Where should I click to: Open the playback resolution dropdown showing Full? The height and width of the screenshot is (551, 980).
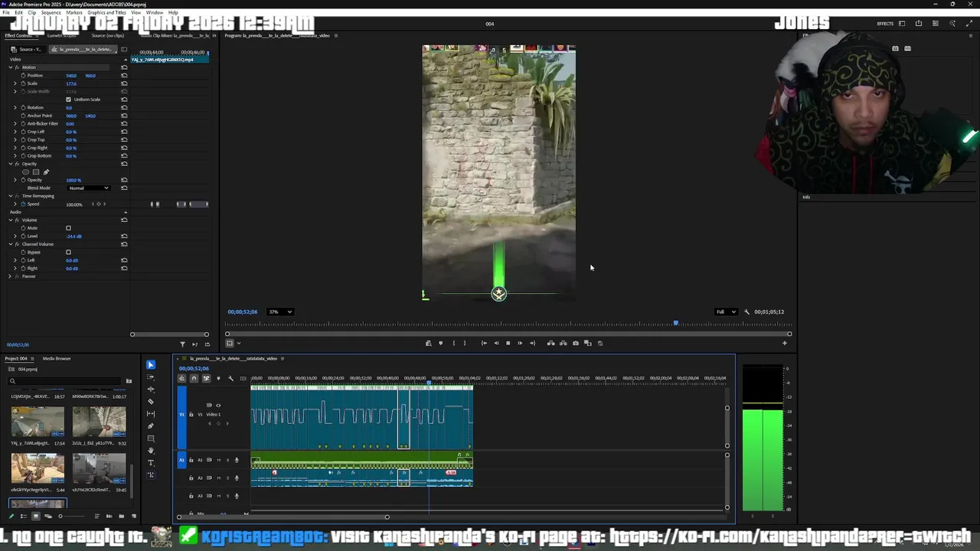point(725,311)
